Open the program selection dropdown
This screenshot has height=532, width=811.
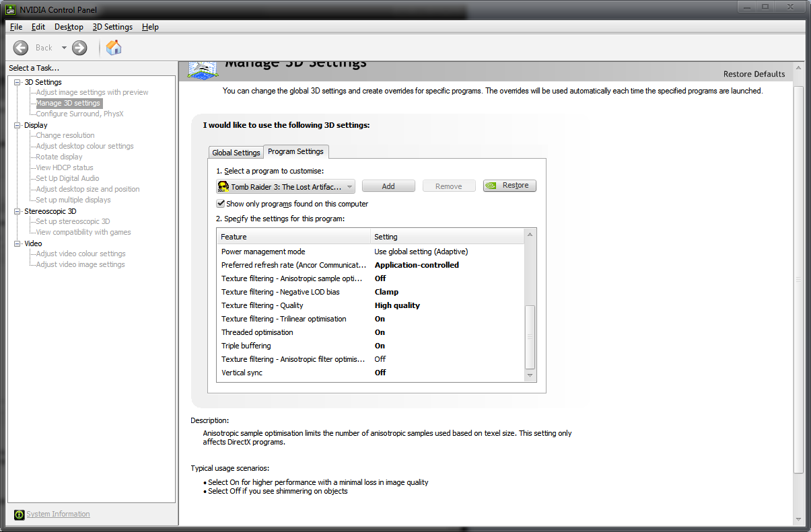285,186
